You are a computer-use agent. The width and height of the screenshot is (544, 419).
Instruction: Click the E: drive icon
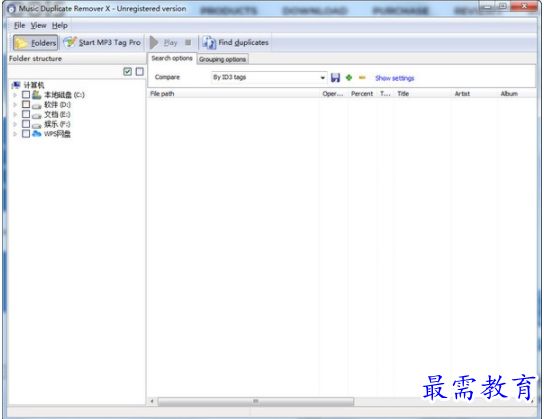click(37, 116)
